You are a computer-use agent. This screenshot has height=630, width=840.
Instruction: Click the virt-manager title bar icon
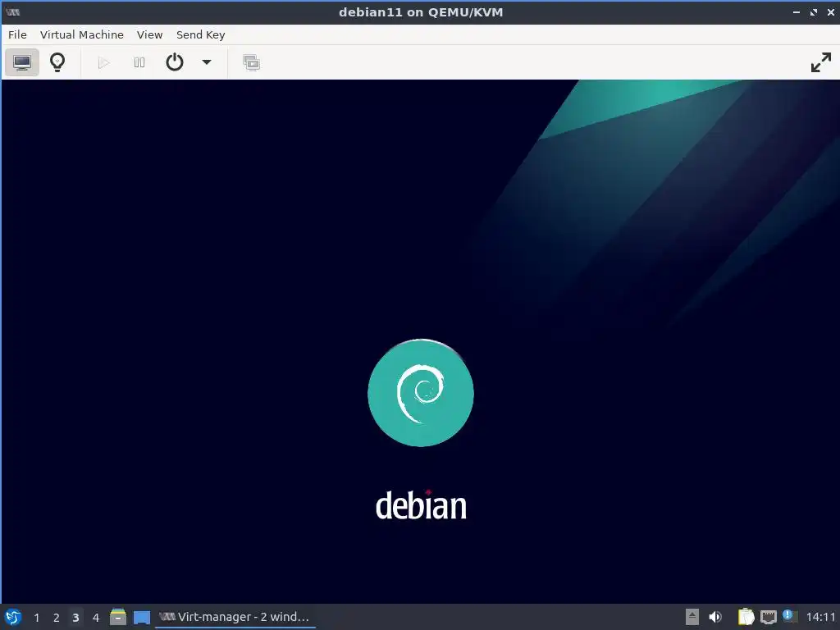12,11
